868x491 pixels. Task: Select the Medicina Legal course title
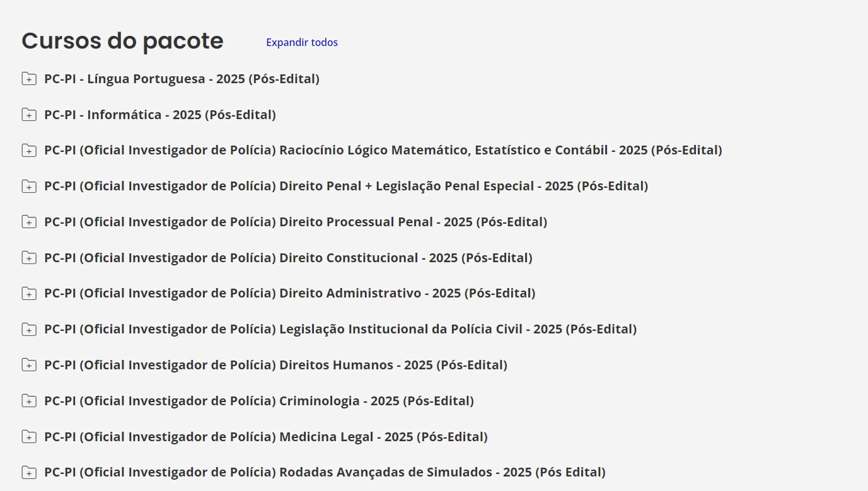click(x=265, y=437)
